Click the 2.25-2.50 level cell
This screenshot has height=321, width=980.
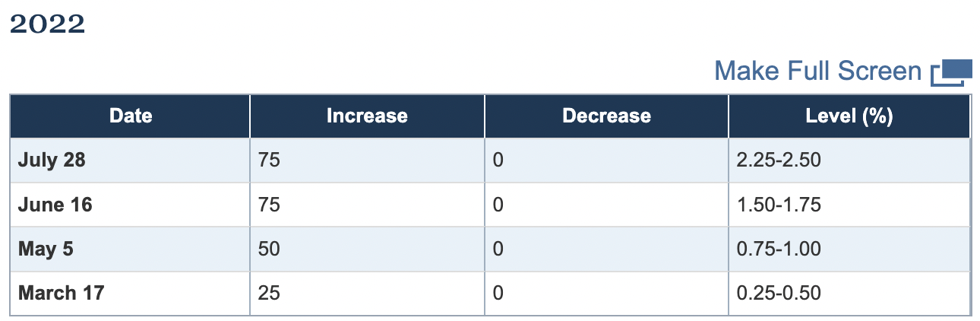click(779, 160)
